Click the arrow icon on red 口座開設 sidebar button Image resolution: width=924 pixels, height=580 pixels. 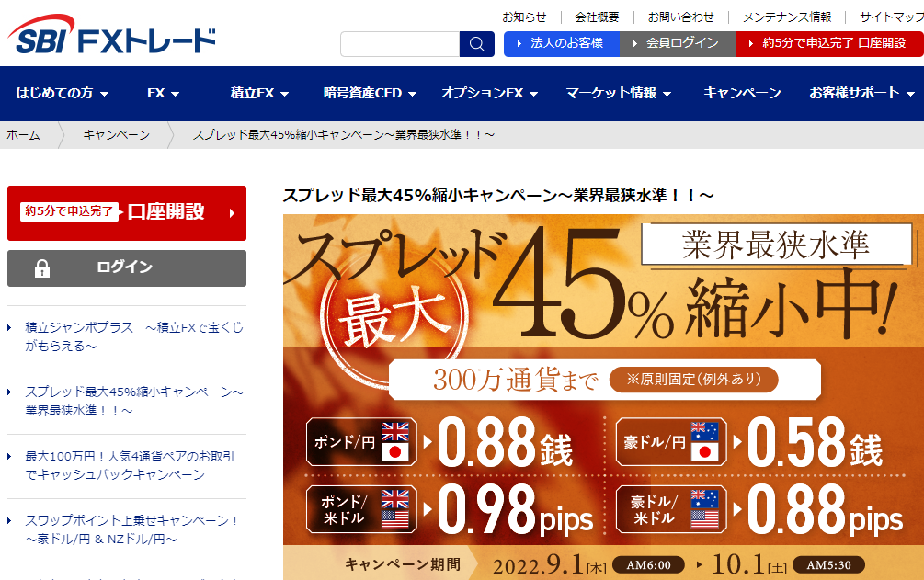(x=232, y=213)
